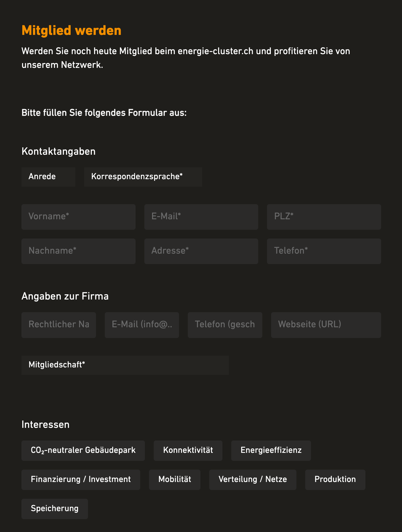Select the Webseite (URL) field

click(x=326, y=325)
